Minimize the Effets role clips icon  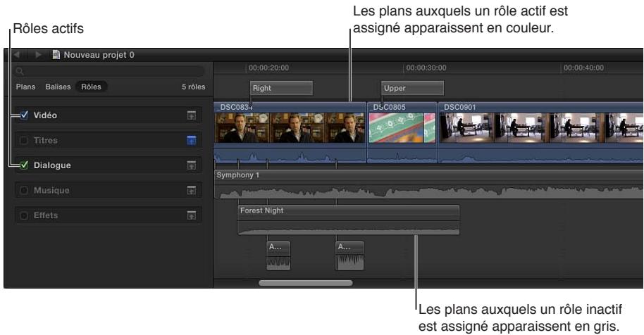192,215
